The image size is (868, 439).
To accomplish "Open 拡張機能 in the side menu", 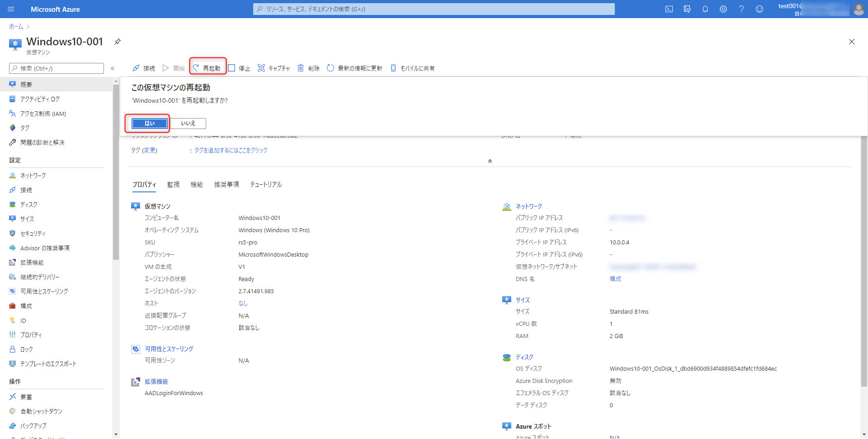I will point(56,262).
